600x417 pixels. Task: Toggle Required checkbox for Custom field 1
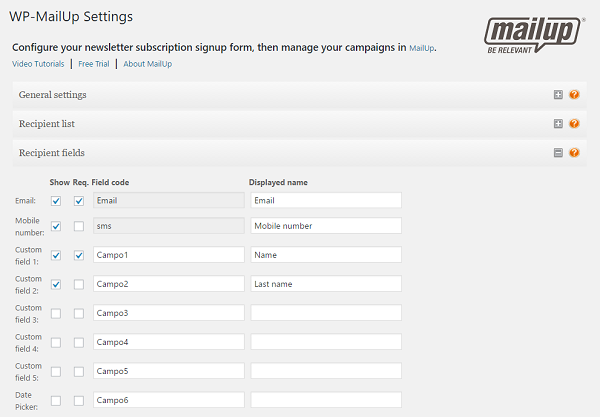(78, 255)
